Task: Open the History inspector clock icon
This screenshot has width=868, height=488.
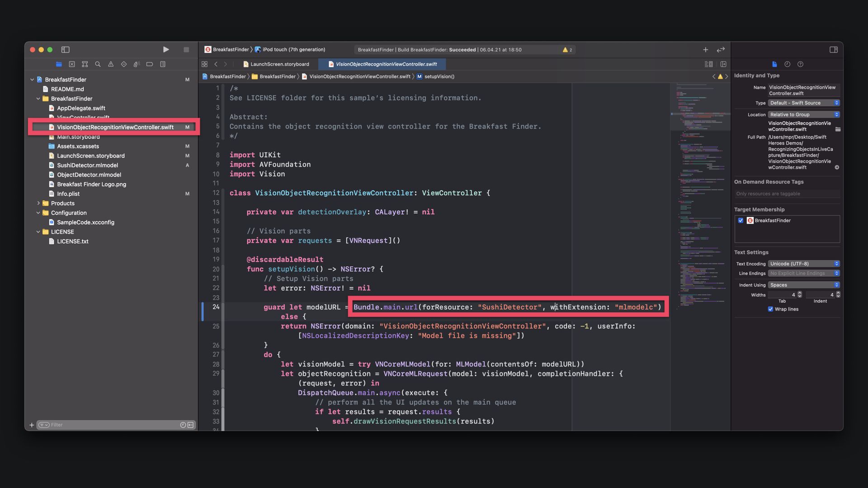Action: [x=787, y=64]
